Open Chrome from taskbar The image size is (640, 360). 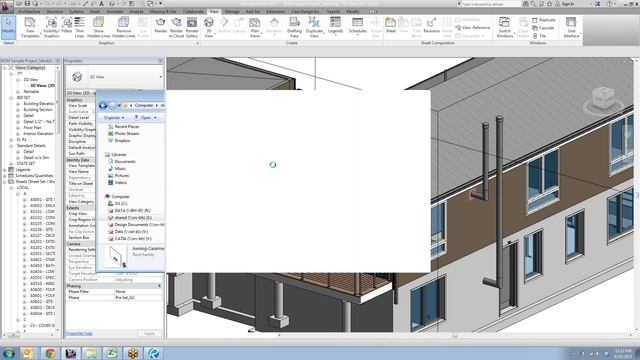tap(50, 353)
